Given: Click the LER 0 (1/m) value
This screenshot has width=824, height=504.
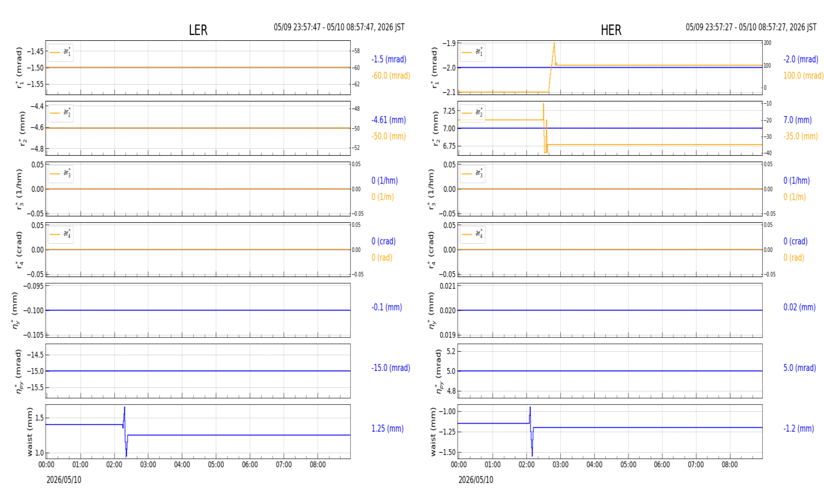Looking at the screenshot, I should 383,197.
